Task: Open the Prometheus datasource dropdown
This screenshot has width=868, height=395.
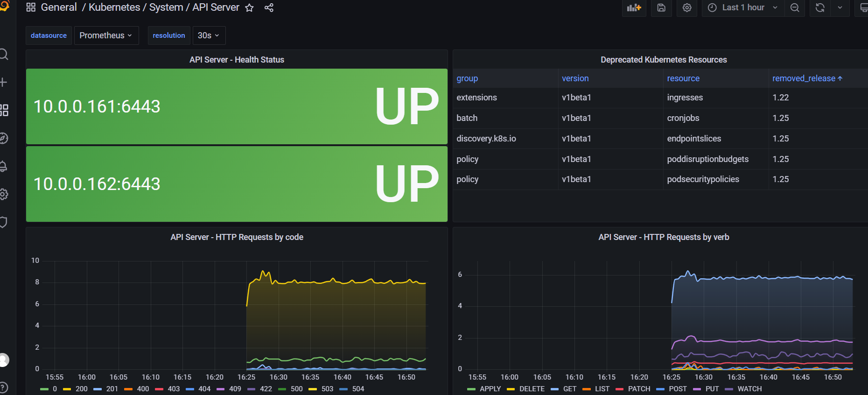Action: point(106,35)
